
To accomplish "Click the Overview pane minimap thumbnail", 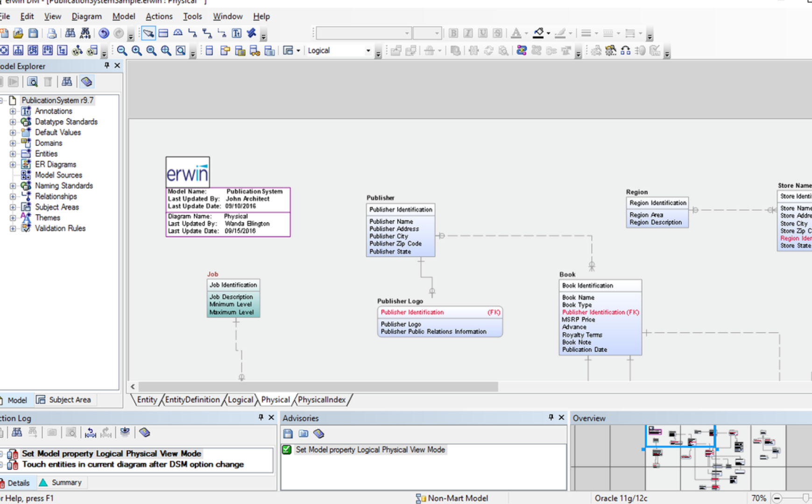I will point(691,457).
